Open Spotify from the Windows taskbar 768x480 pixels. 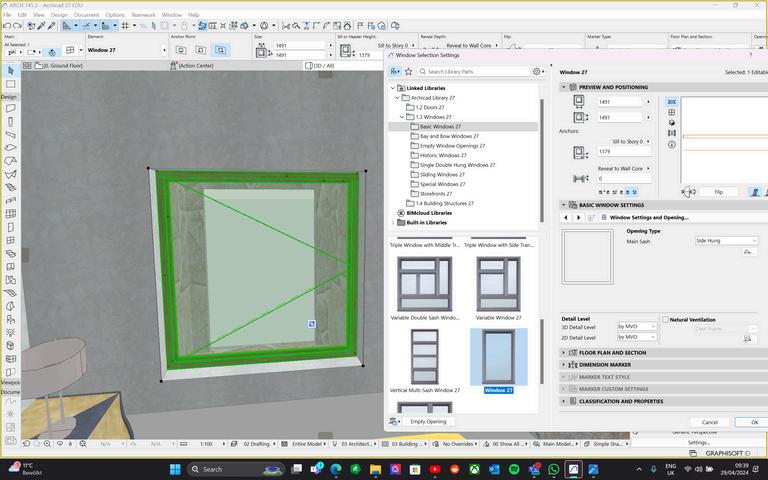514,469
